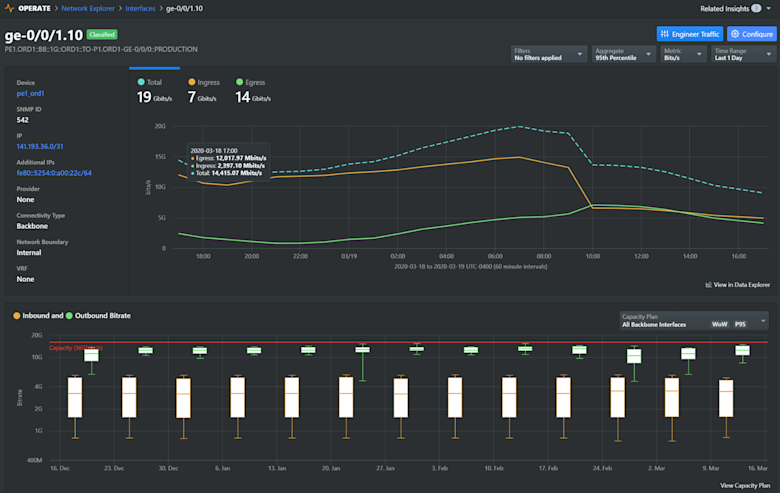The height and width of the screenshot is (493, 780).
Task: Toggle the Egress series legend dot
Action: [239, 82]
